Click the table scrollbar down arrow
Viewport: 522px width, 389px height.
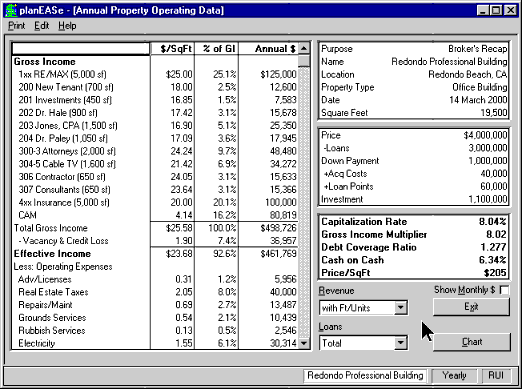pos(304,343)
